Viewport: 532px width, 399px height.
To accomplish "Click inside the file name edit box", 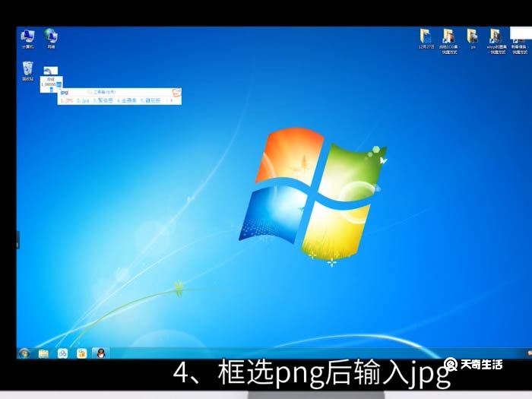I will (51, 84).
